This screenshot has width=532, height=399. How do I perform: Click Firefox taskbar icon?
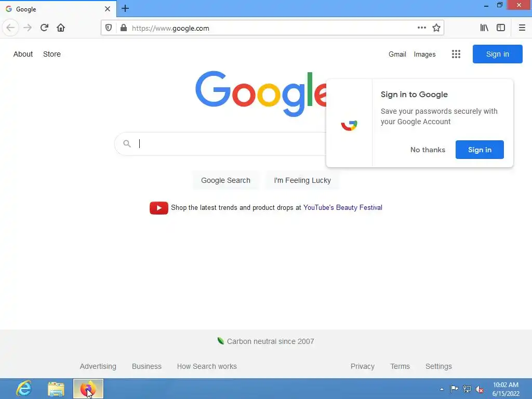pyautogui.click(x=88, y=389)
